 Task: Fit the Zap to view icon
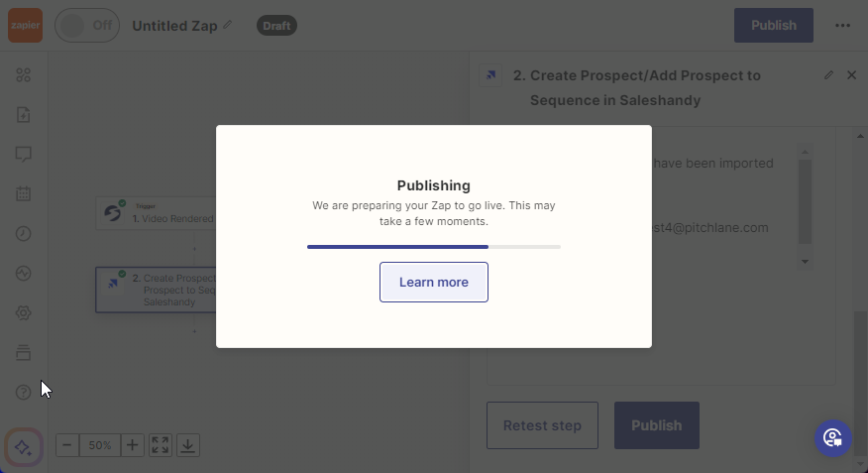pyautogui.click(x=161, y=445)
